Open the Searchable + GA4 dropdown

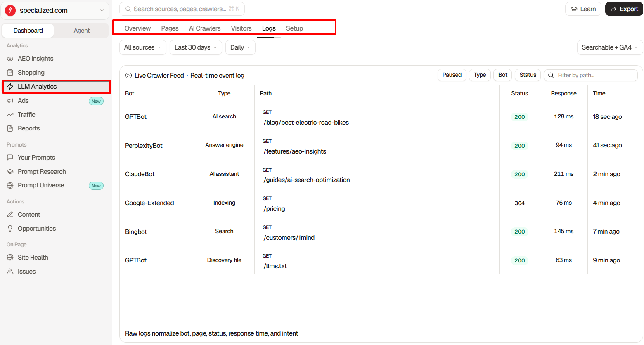pos(610,47)
